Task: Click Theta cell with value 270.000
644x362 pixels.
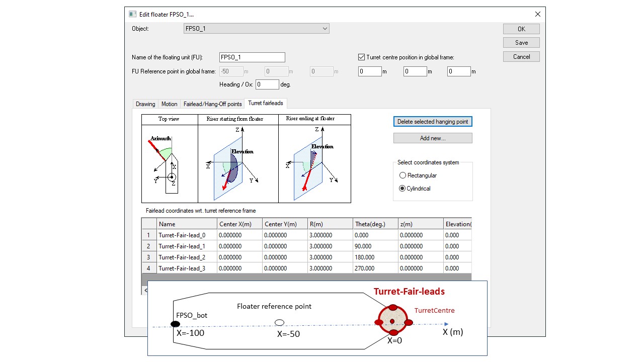Action: [375, 268]
